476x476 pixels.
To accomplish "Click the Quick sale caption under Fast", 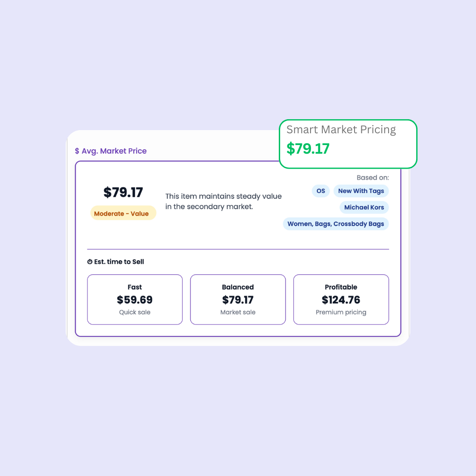I will tap(135, 312).
